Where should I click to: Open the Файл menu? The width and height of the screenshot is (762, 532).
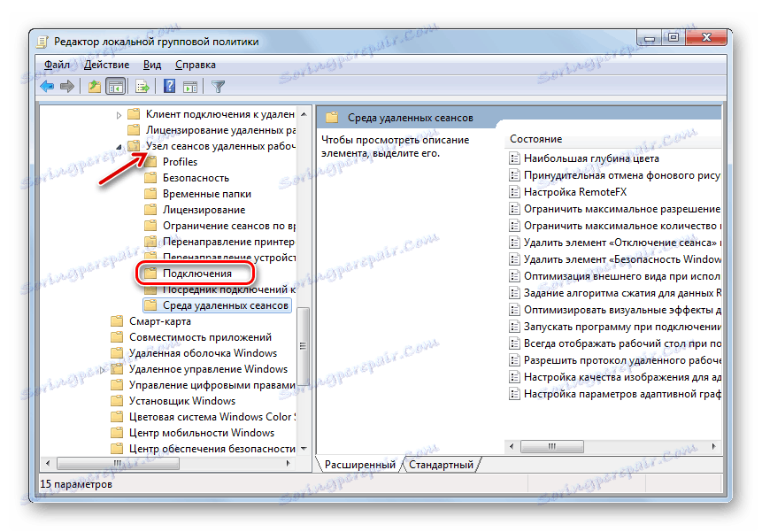click(x=57, y=65)
